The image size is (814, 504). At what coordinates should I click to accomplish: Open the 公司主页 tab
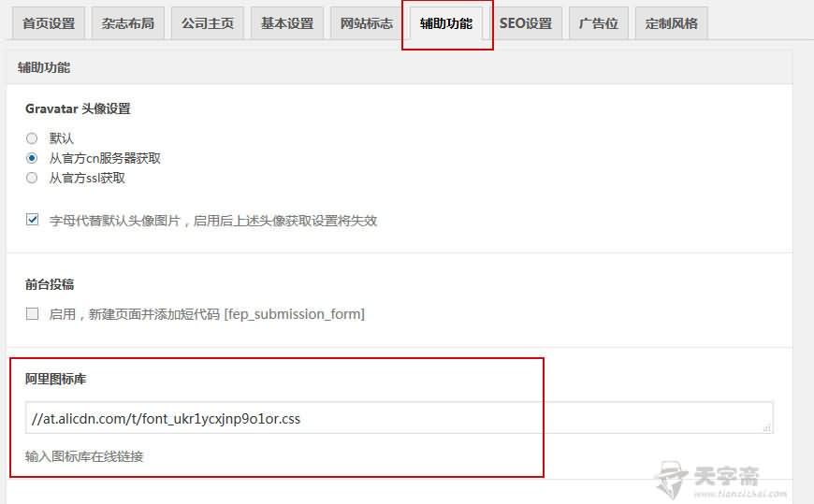207,23
